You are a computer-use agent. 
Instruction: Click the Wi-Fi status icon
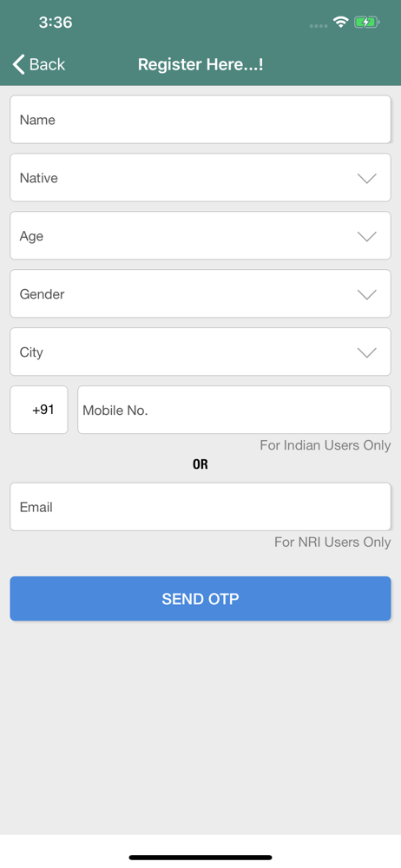(x=340, y=23)
